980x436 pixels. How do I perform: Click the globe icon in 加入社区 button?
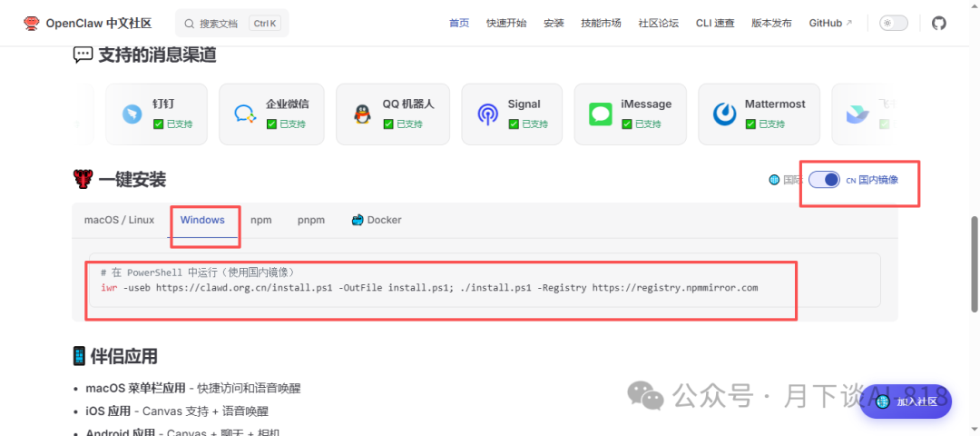point(883,401)
